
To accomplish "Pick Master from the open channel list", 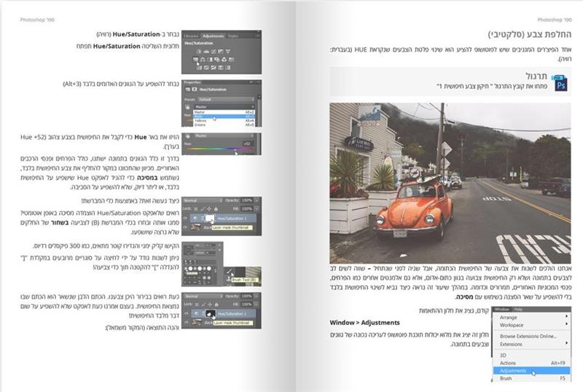I will tap(224, 112).
